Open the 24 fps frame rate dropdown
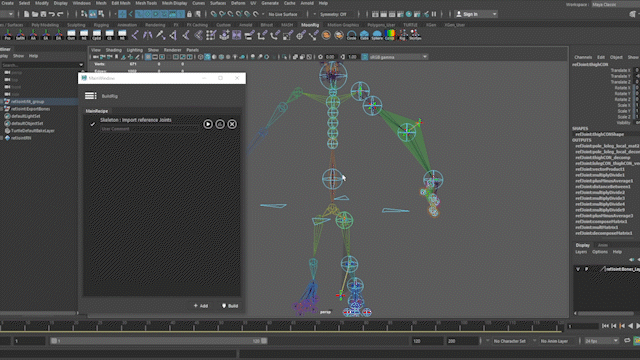This screenshot has width=640, height=360. (602, 341)
